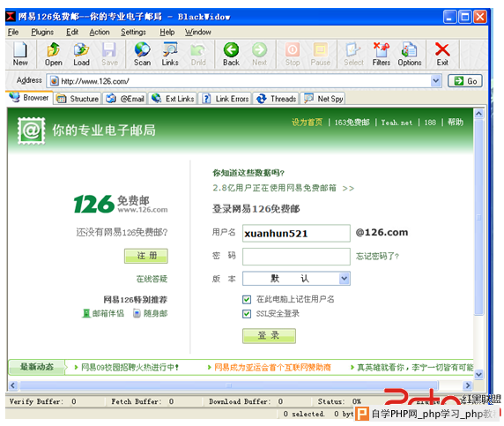Viewport: 504px width, 426px height.
Task: Click the Select toolbar icon
Action: click(x=353, y=54)
